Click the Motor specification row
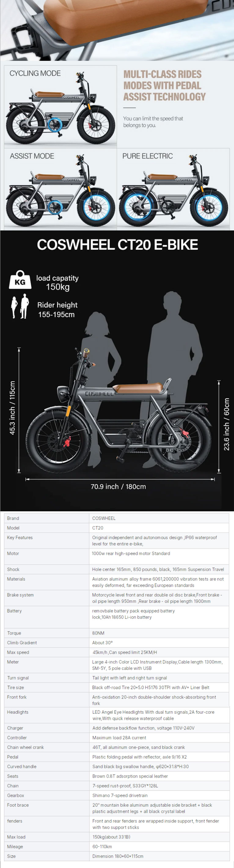The height and width of the screenshot is (868, 234). click(116, 556)
